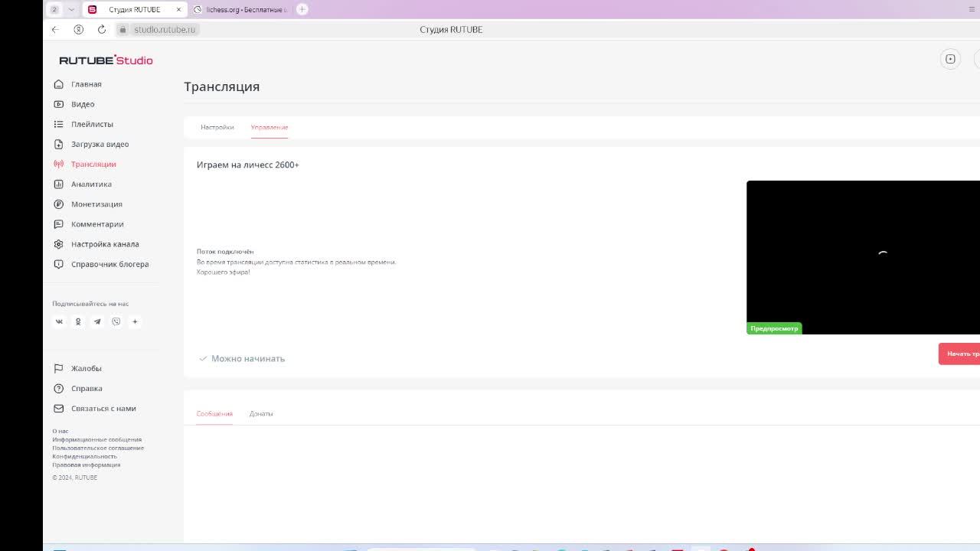Viewport: 980px width, 551px height.
Task: Open the Конфиденциальность link
Action: coord(85,456)
